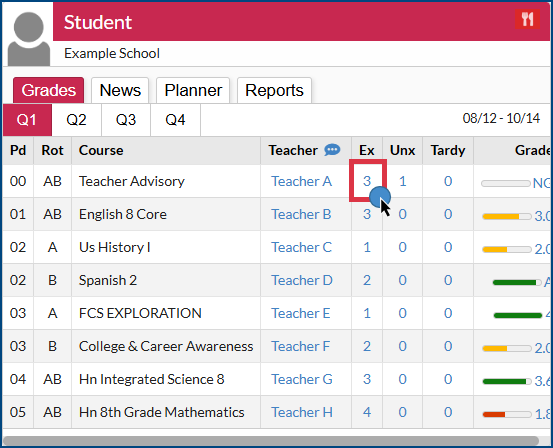Click excused count 3 for English 8 Core

point(367,214)
